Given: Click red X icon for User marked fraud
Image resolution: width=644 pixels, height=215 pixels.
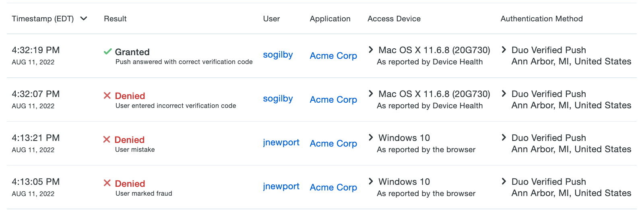Looking at the screenshot, I should coord(107,183).
